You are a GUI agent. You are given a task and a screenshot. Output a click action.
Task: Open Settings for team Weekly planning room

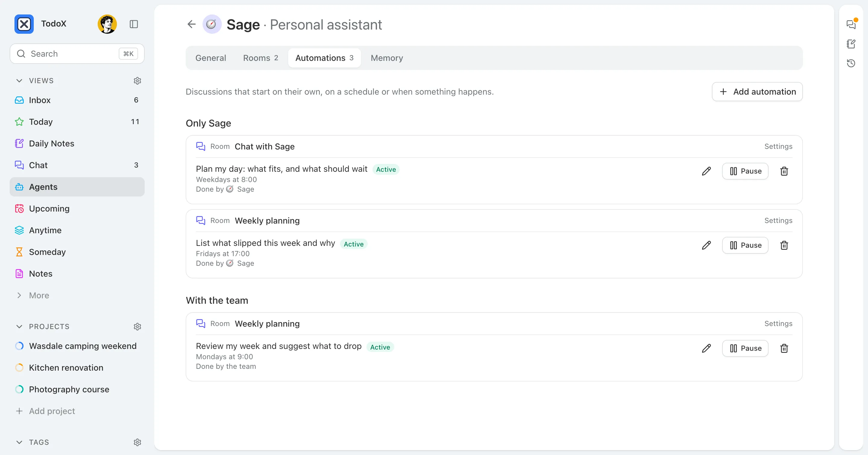point(778,324)
